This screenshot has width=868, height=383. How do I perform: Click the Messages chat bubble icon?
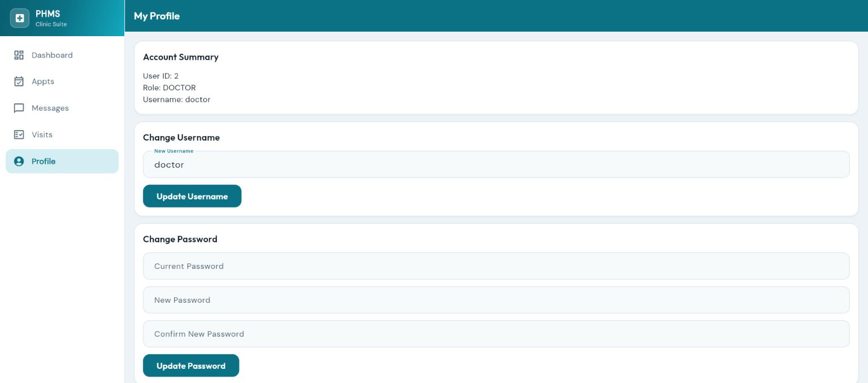tap(19, 108)
